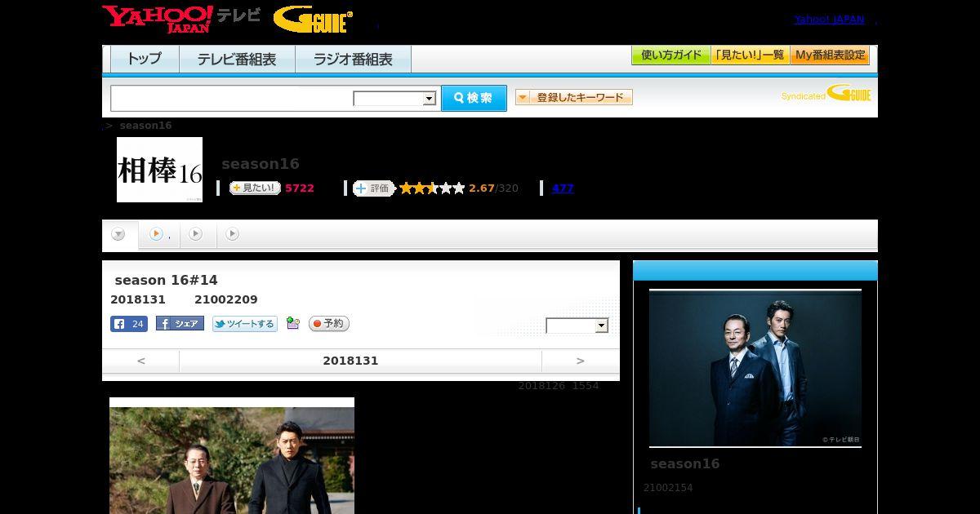Open the ラジオ番組表 tab
The height and width of the screenshot is (514, 980).
click(x=353, y=60)
